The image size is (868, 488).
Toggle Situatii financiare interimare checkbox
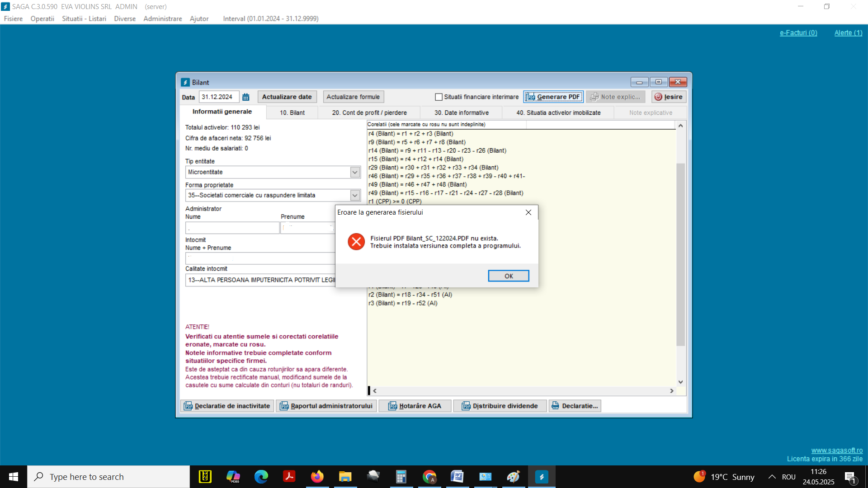click(x=439, y=97)
